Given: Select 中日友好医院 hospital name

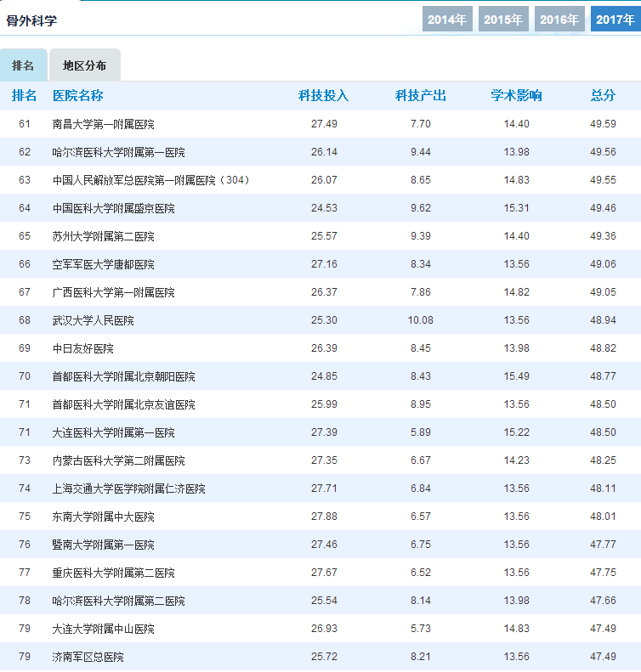Looking at the screenshot, I should (82, 348).
